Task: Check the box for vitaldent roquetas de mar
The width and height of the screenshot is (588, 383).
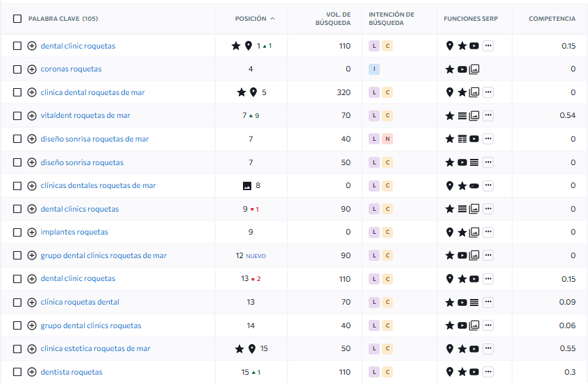Action: (17, 116)
